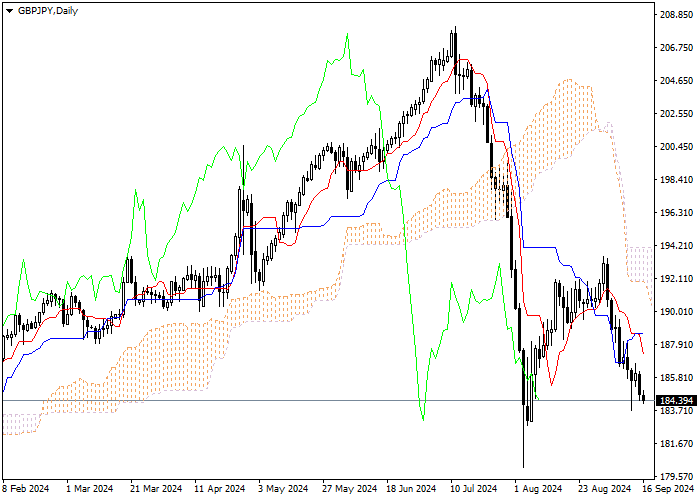700x500 pixels.
Task: Click the 183.710 price scale label
Action: click(676, 410)
